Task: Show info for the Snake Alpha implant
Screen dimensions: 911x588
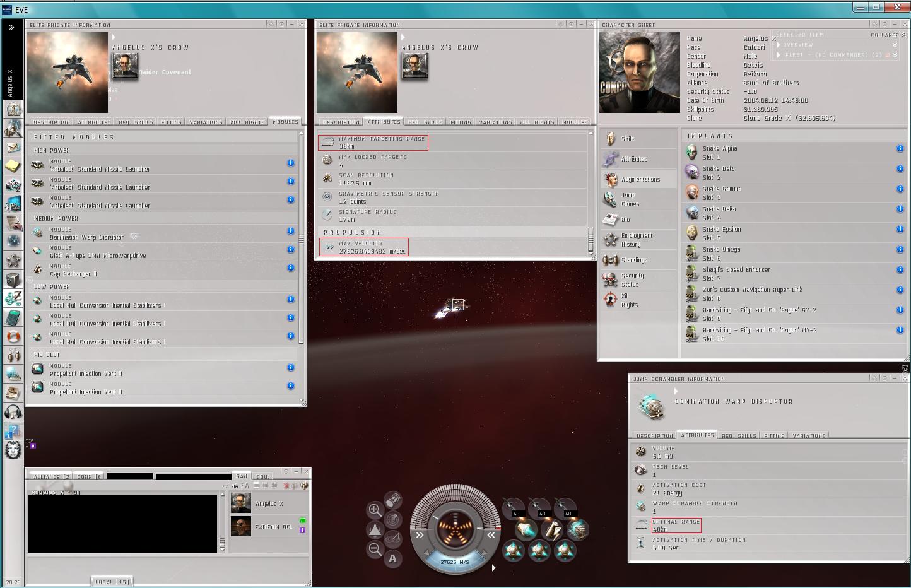Action: coord(900,148)
